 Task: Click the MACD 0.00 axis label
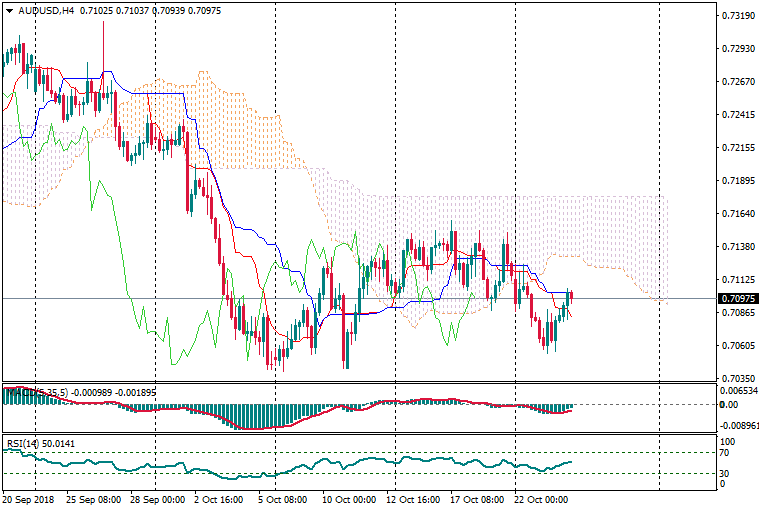click(728, 405)
